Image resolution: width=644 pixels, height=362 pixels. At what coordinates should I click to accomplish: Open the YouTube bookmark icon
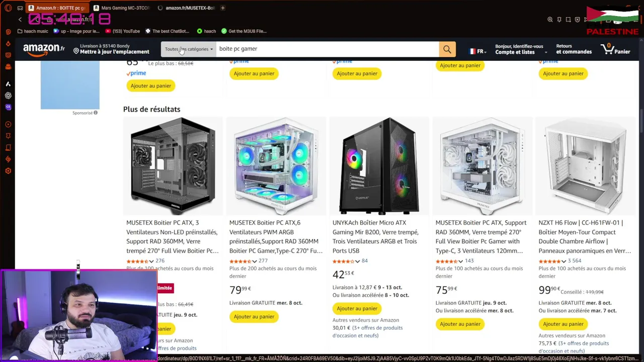coord(108,31)
